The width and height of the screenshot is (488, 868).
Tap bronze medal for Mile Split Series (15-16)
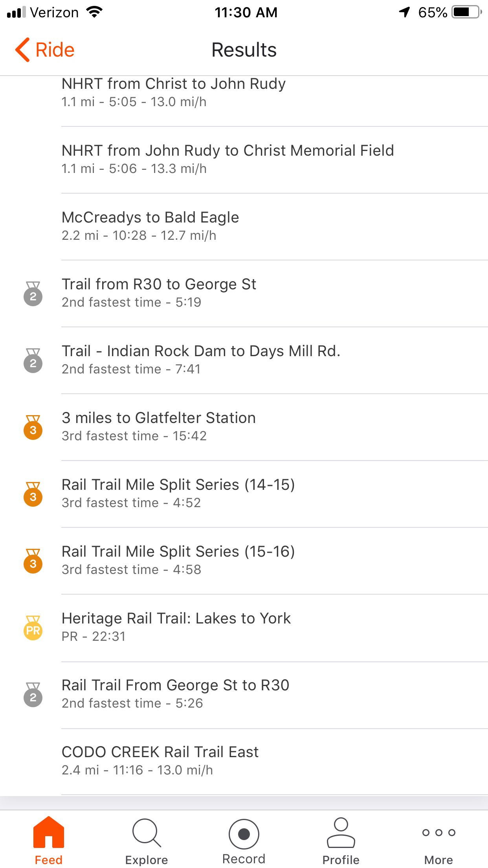click(x=33, y=561)
